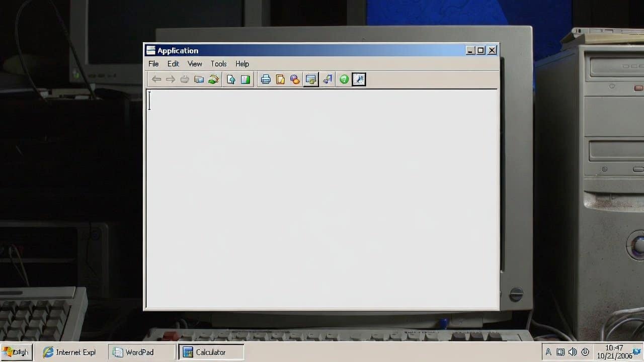Open the Edit menu
The image size is (644, 362).
[173, 64]
